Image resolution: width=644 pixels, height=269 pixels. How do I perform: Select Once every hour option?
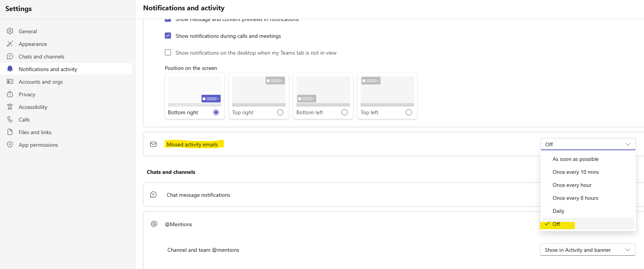point(572,185)
